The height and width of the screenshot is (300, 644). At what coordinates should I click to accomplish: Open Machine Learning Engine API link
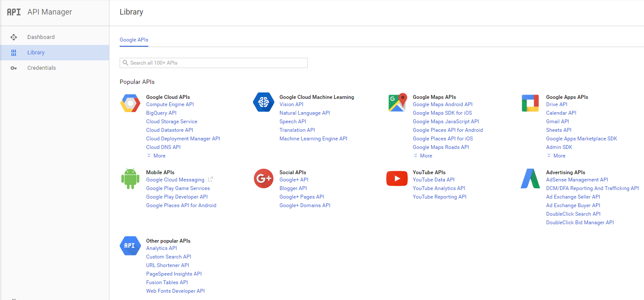(313, 139)
